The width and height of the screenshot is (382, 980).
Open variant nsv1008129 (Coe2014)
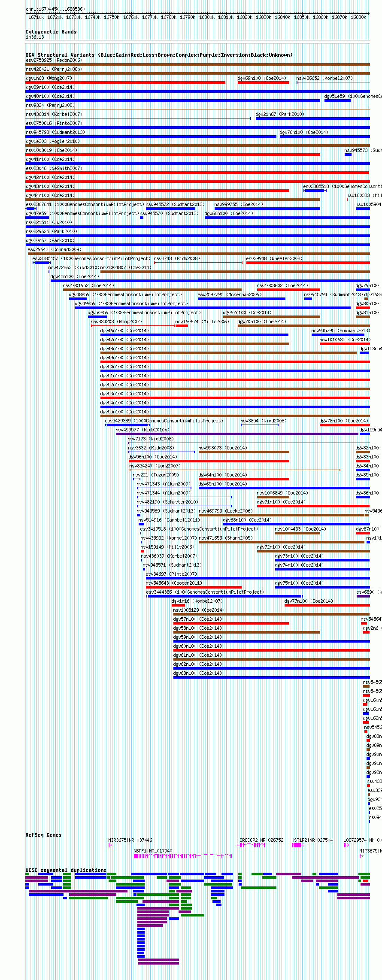pyautogui.click(x=199, y=610)
